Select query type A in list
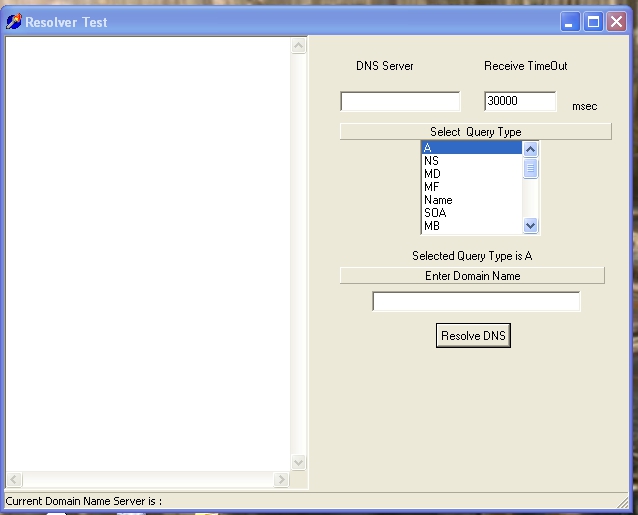Viewport: 638px width, 515px height. coord(472,147)
